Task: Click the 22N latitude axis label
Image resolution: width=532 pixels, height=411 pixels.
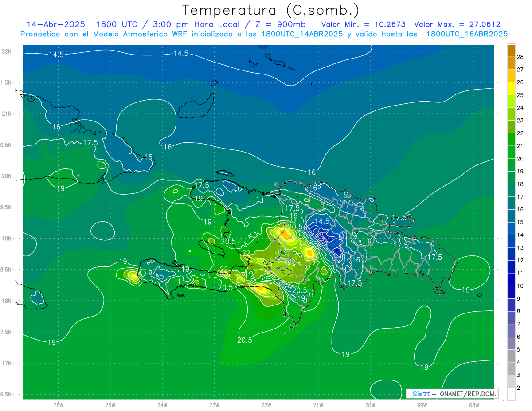Action: point(8,51)
